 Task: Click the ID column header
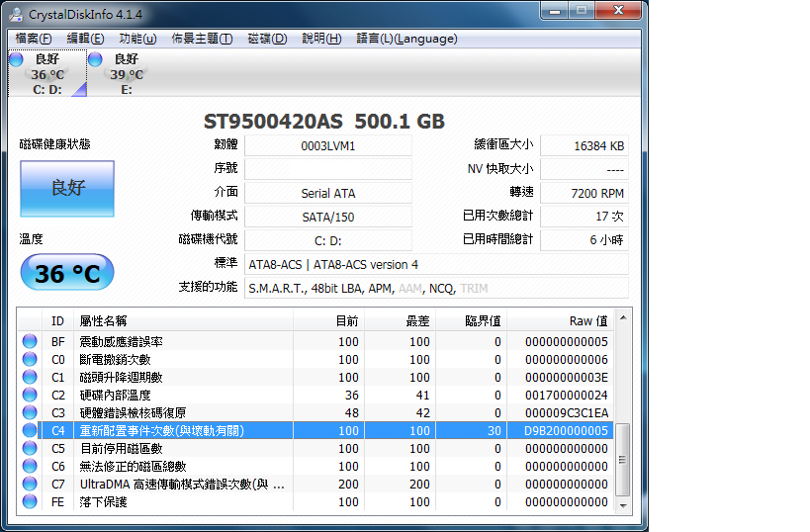click(x=57, y=320)
